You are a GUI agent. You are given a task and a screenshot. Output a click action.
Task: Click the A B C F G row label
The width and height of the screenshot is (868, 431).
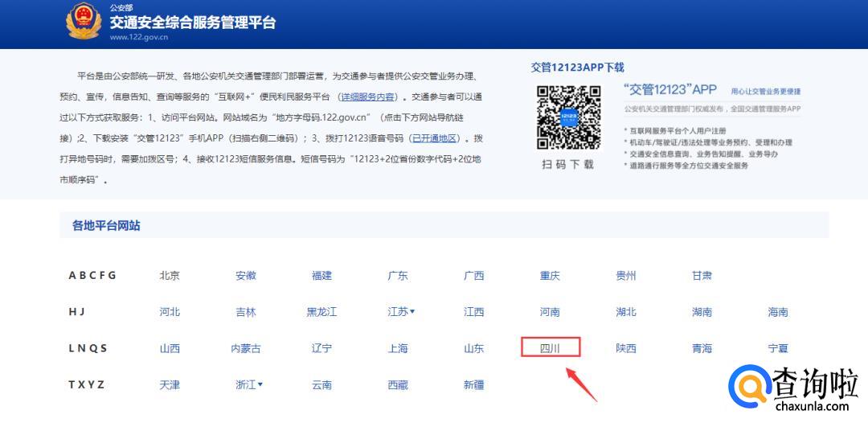coord(92,275)
